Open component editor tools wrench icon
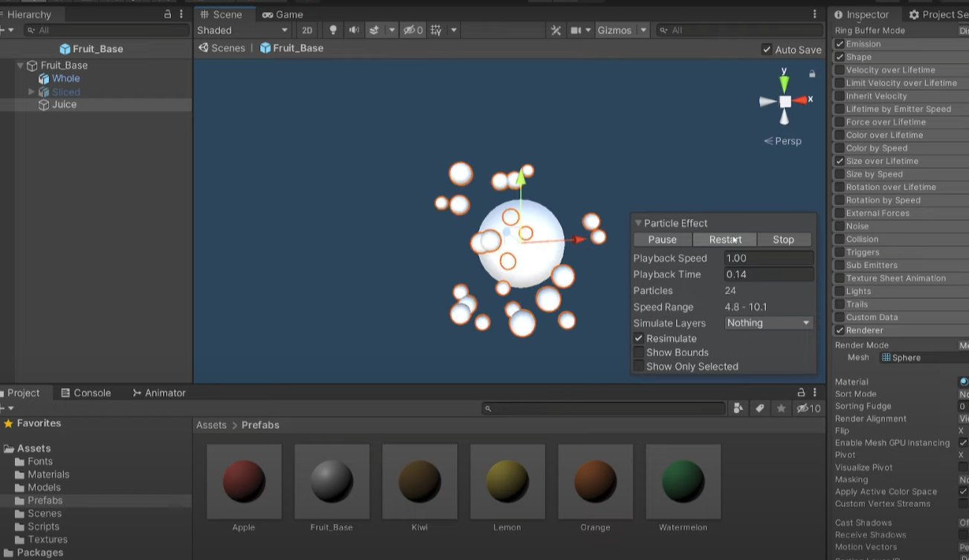Viewport: 969px width, 560px height. (x=556, y=30)
